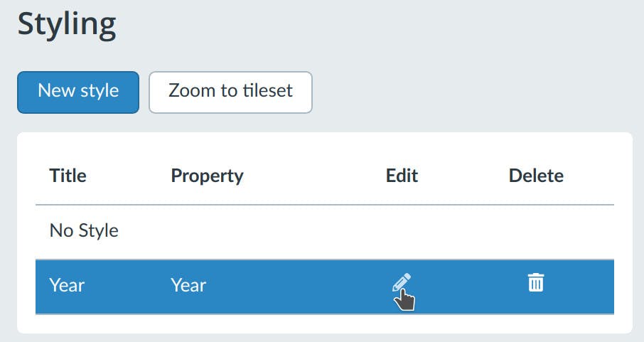Viewport: 644px width, 342px height.
Task: Click the Property column header
Action: pos(207,176)
